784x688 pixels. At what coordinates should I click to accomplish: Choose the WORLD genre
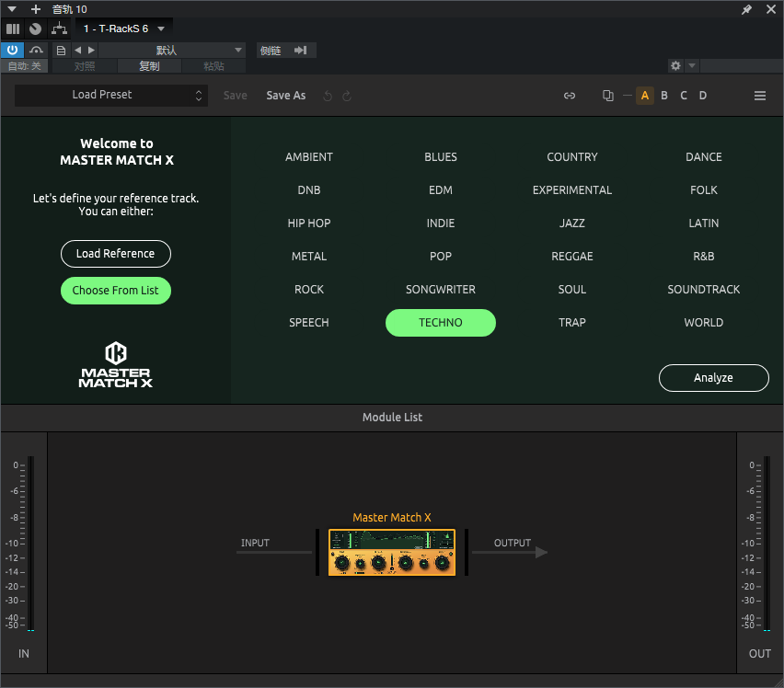[704, 323]
